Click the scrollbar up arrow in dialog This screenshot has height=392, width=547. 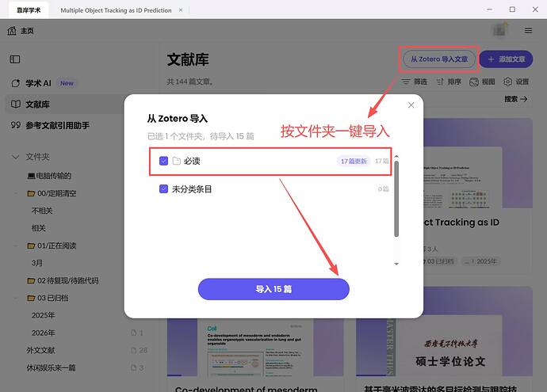(x=396, y=157)
